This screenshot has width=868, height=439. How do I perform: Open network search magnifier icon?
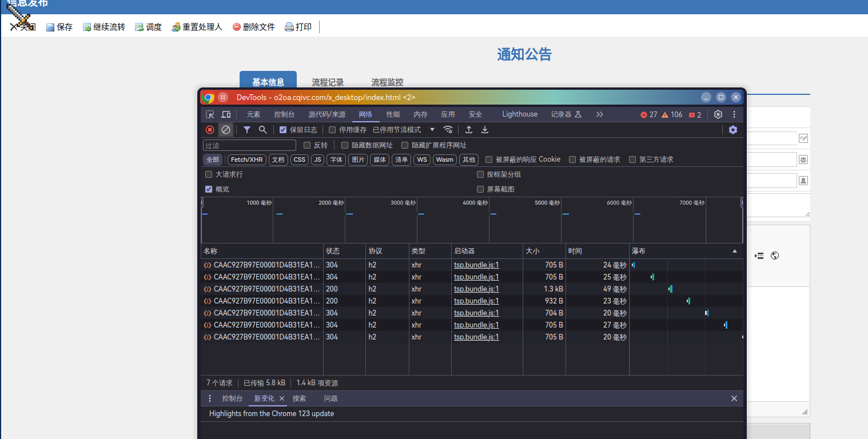[x=263, y=130]
